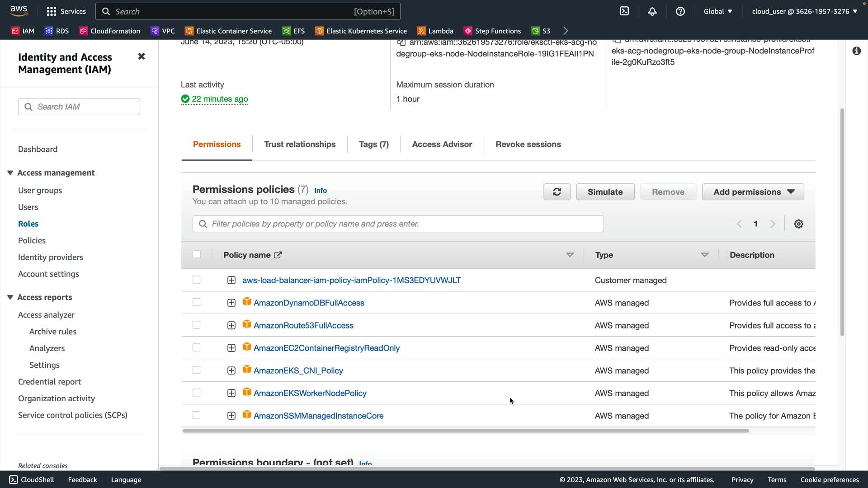
Task: Select the AmazonEKS_CNI_Policy row checkbox
Action: [196, 370]
